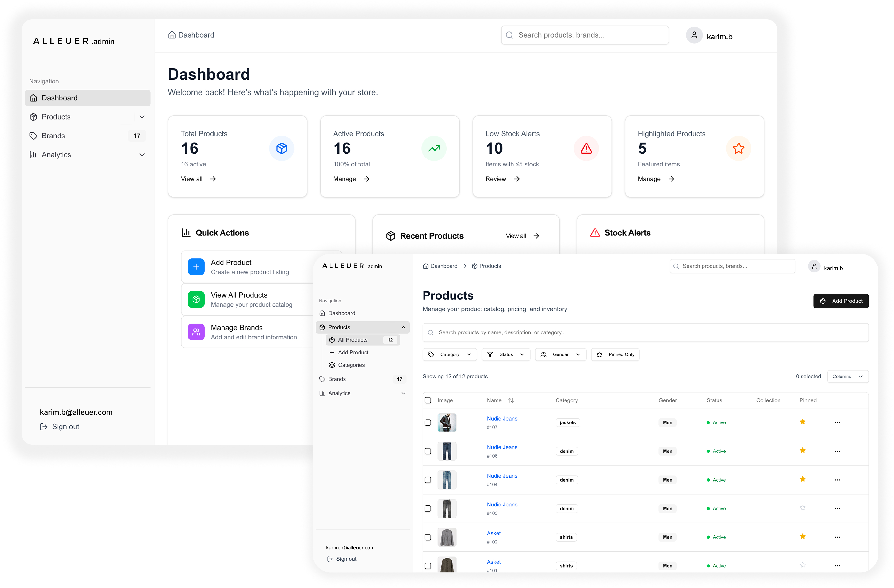Expand the Columns dropdown
The width and height of the screenshot is (894, 588).
point(848,376)
